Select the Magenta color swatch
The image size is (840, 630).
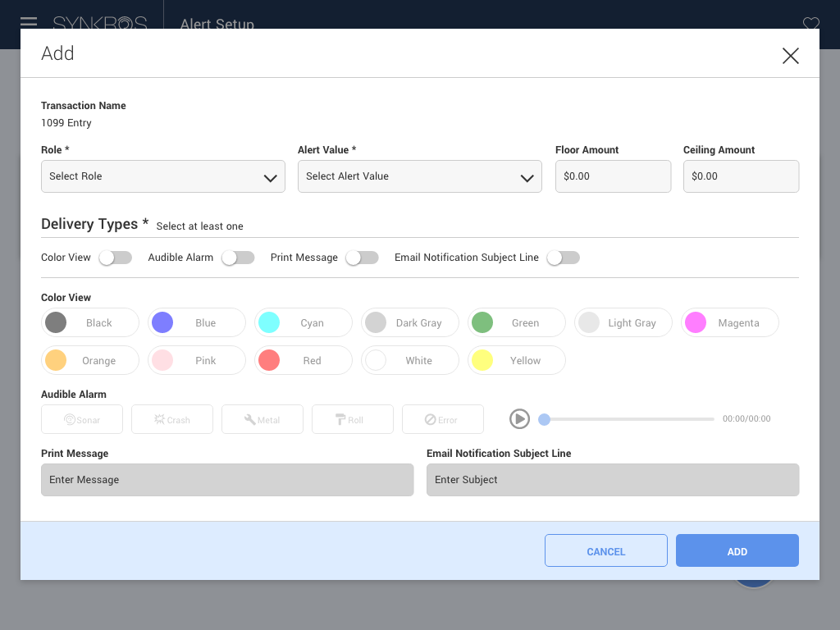click(x=729, y=322)
